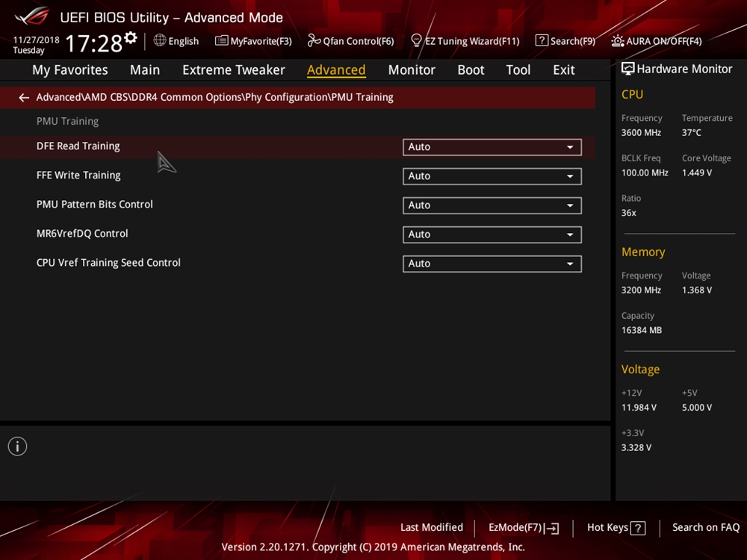Click +12V reading 11.984 V

[x=639, y=408]
